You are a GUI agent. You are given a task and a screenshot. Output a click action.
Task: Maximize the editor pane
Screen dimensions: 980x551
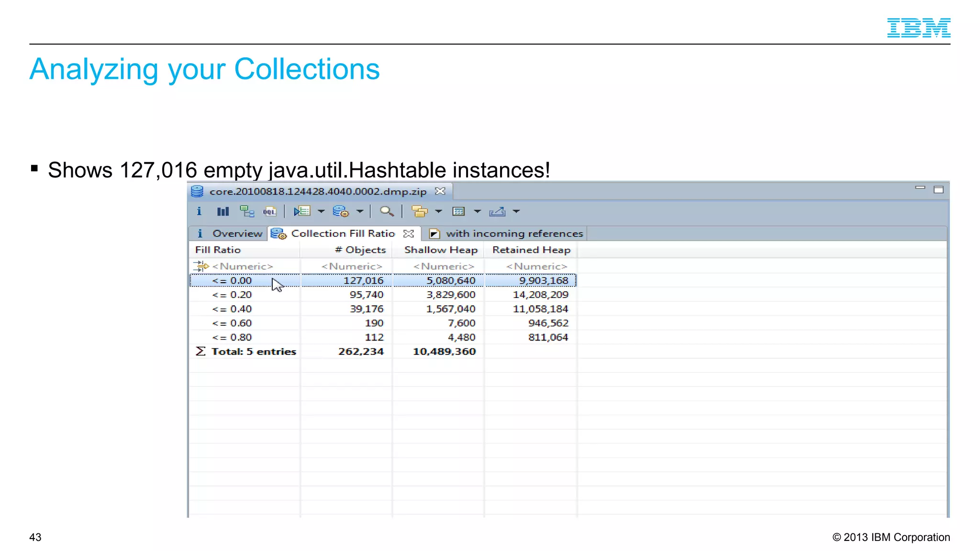(x=939, y=190)
